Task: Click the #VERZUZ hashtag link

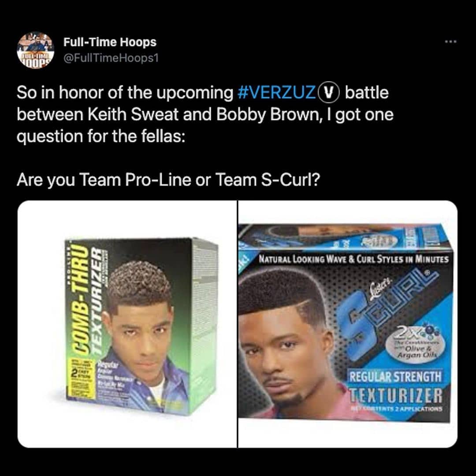Action: (276, 93)
